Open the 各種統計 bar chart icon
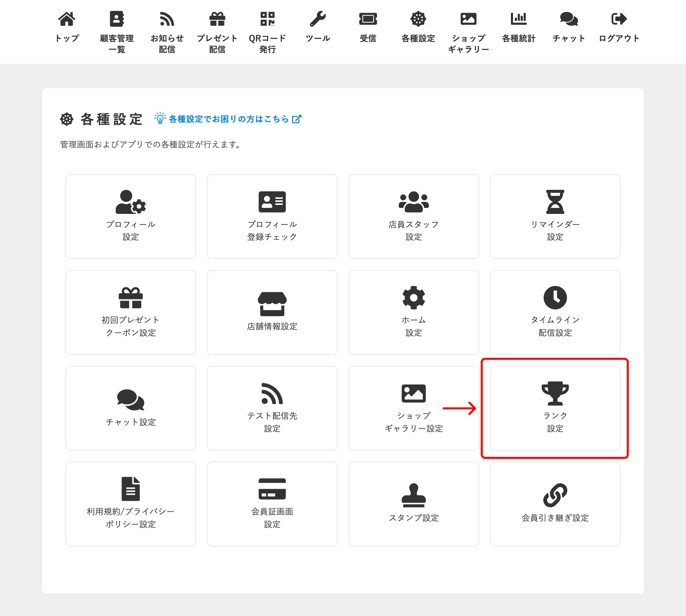The height and width of the screenshot is (616, 686). coord(519,19)
